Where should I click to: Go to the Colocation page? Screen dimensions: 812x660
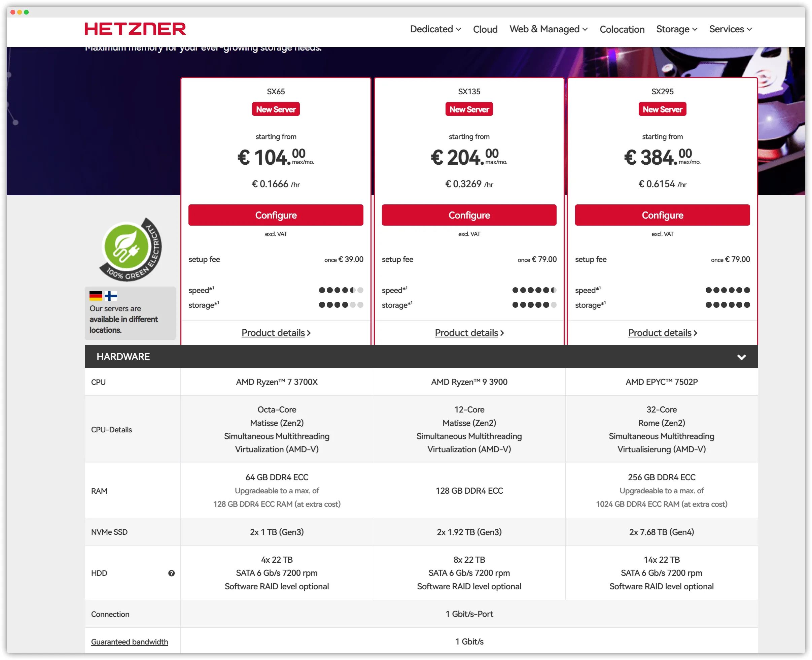point(622,29)
